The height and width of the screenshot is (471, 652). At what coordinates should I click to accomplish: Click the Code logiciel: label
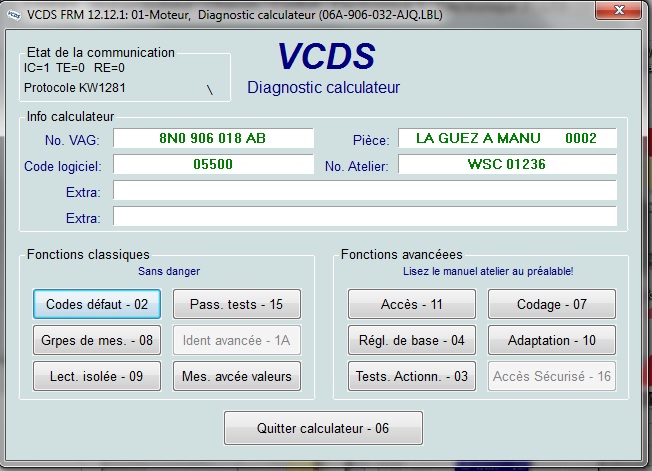pyautogui.click(x=63, y=167)
